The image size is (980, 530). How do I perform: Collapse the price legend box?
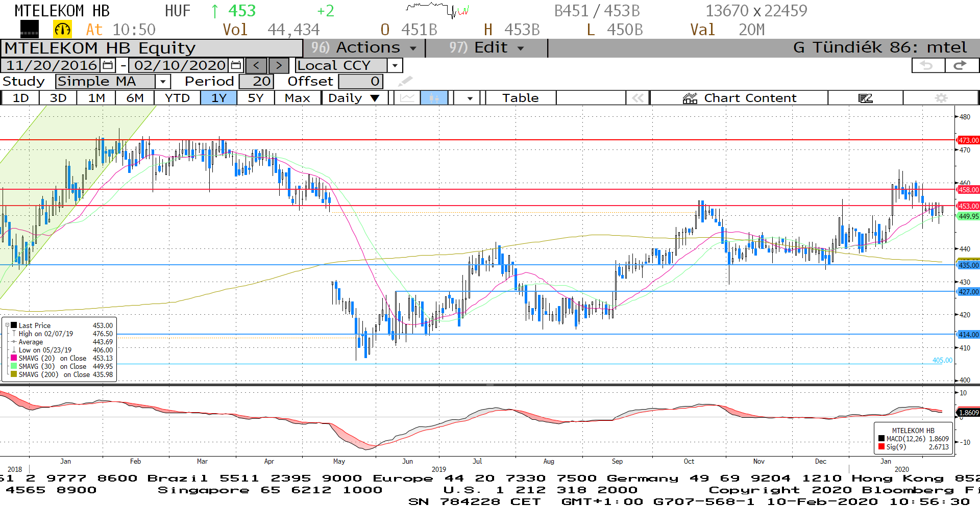(x=7, y=325)
